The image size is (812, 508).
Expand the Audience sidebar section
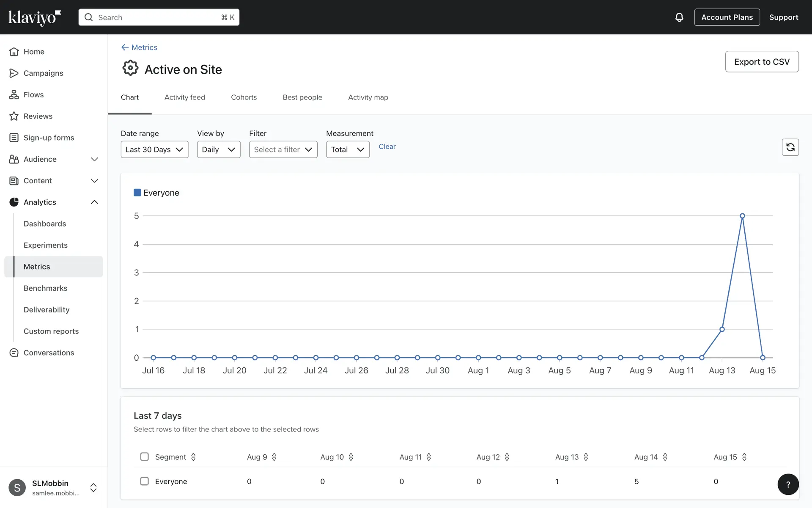[94, 159]
